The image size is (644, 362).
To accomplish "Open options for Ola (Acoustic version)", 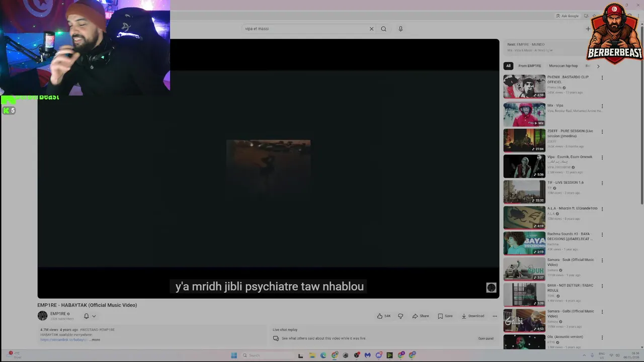I will [x=602, y=337].
